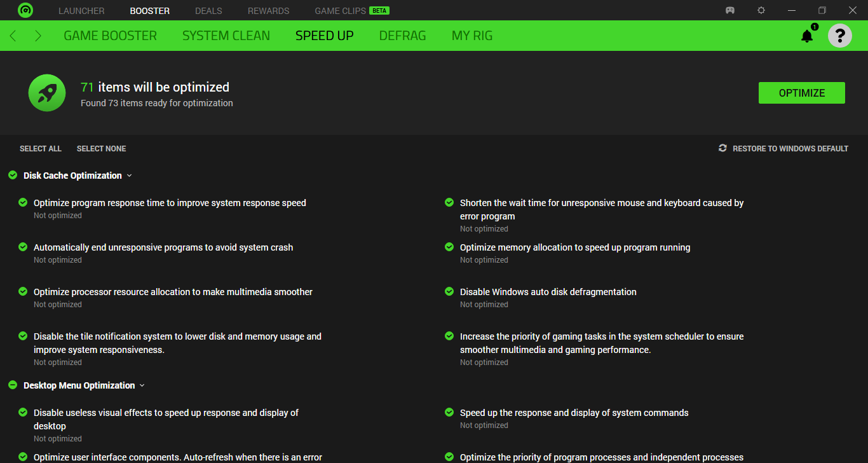868x463 pixels.
Task: Open the game controller icon in title bar
Action: 730,10
